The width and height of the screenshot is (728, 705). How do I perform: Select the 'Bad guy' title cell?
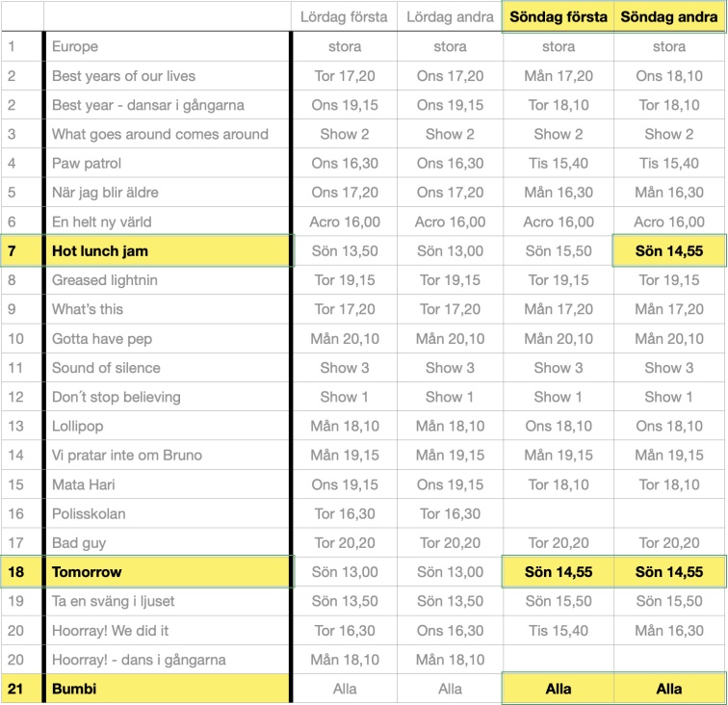[x=168, y=543]
